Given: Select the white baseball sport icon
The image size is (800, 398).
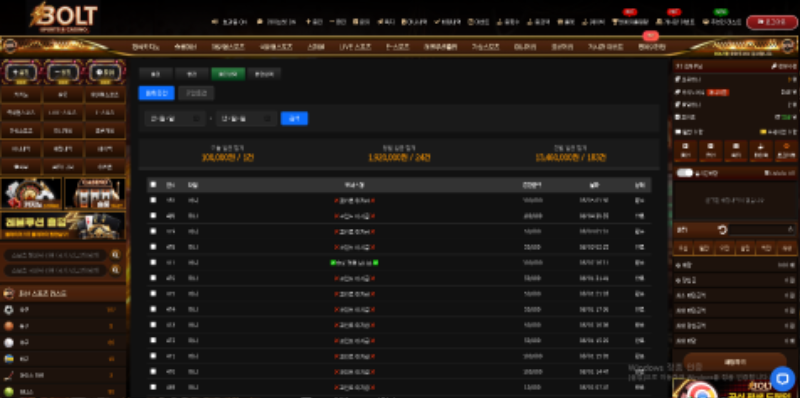Looking at the screenshot, I should (9, 342).
